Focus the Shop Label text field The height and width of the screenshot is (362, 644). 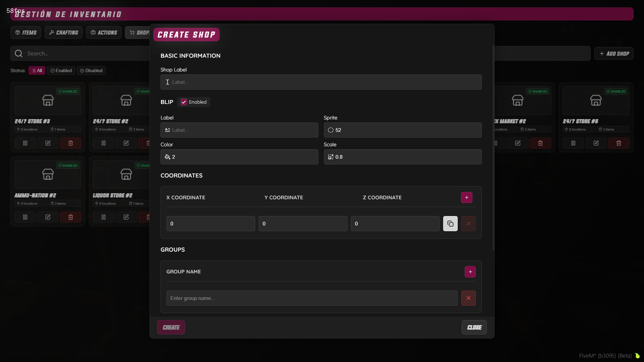point(321,82)
